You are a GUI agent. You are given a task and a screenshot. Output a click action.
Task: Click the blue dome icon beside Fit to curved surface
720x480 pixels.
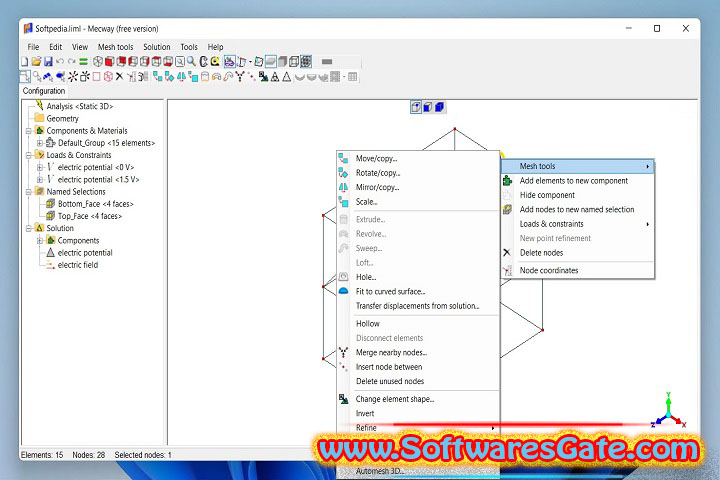(x=343, y=291)
